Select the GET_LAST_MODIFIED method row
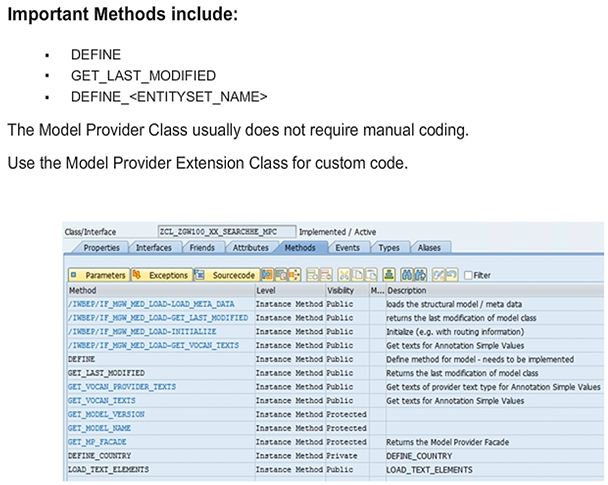 click(106, 372)
